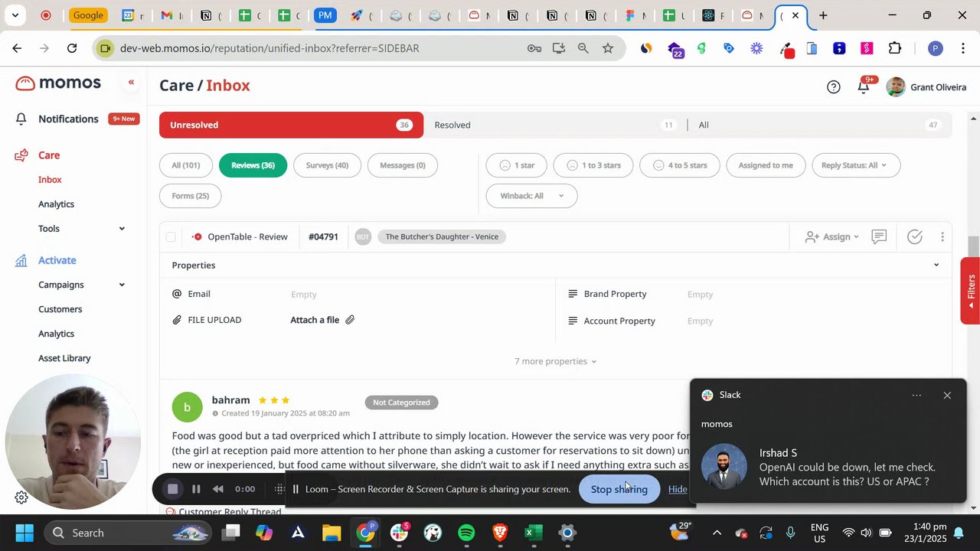Filter by Forms (25)
980x551 pixels.
pos(191,196)
